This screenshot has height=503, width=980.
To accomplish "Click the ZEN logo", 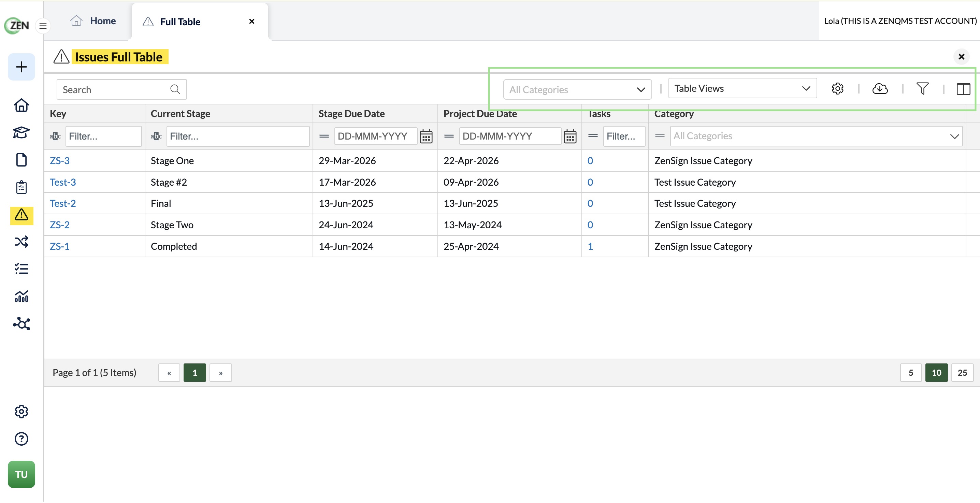I will 17,26.
